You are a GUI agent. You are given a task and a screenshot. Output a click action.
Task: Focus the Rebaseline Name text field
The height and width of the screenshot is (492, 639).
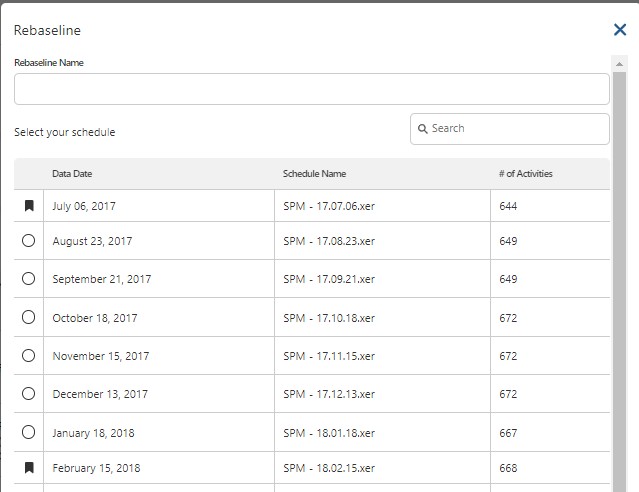(311, 89)
